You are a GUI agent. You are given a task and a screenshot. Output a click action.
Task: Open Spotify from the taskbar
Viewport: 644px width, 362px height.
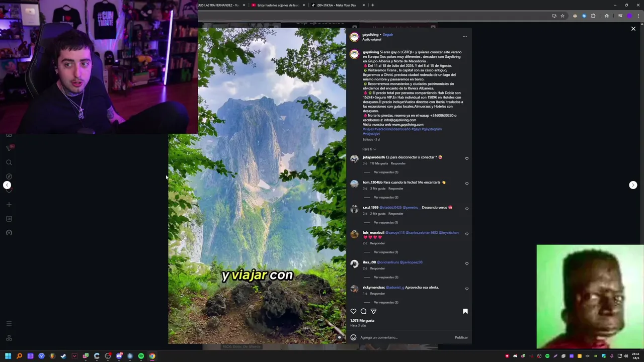(141, 356)
